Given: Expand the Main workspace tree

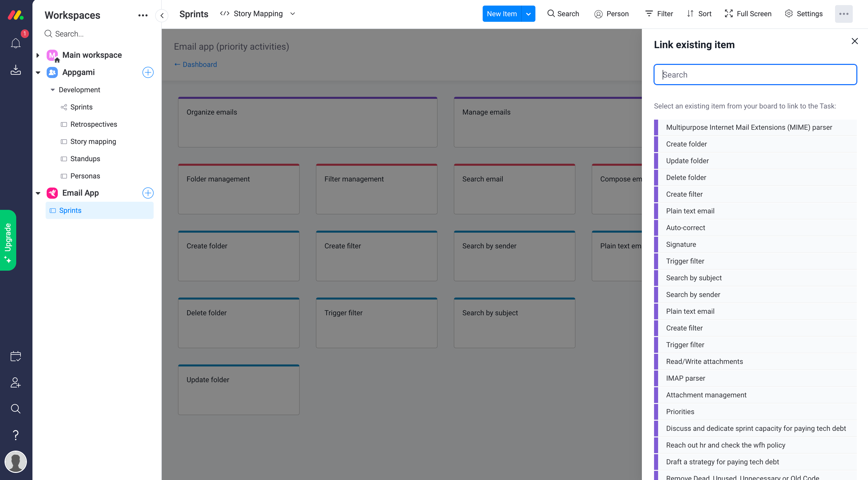Looking at the screenshot, I should click(38, 55).
